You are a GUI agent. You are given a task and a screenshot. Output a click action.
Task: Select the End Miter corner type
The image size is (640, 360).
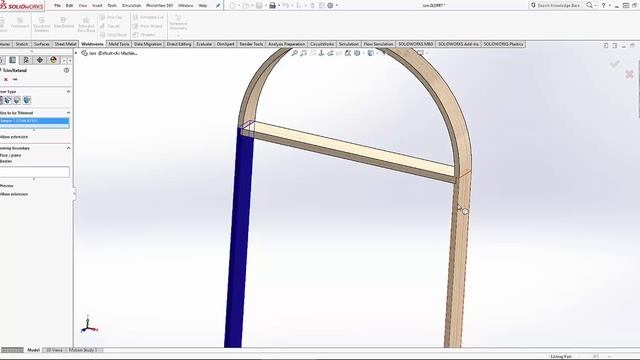point(8,100)
